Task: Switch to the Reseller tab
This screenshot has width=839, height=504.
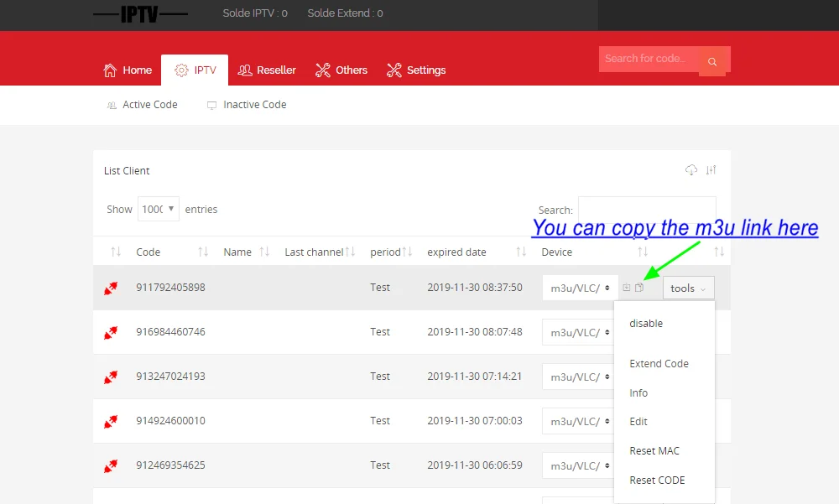Action: (x=267, y=70)
